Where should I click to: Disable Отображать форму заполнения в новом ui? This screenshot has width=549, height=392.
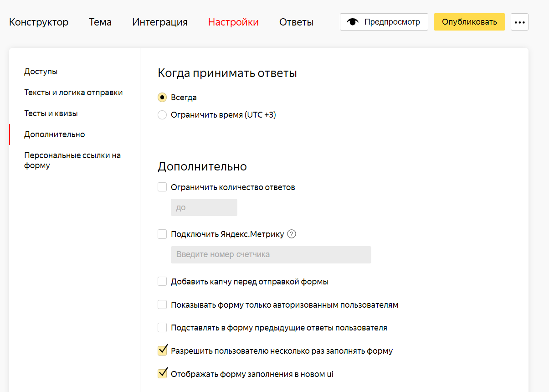pyautogui.click(x=162, y=374)
